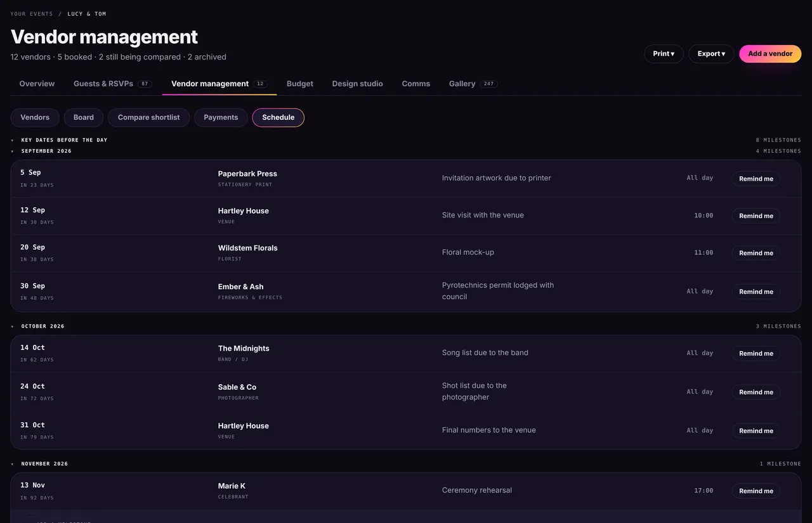812x523 pixels.
Task: Remind me about Ember & Ash permit
Action: 756,292
